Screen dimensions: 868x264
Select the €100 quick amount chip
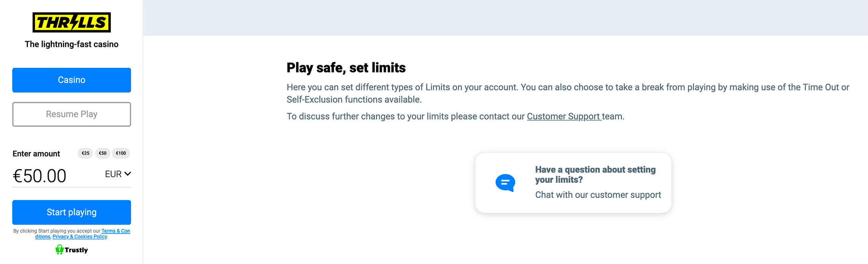click(121, 153)
